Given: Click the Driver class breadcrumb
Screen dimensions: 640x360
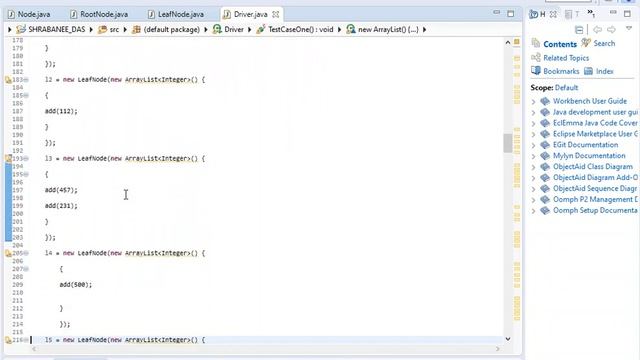Looking at the screenshot, I should (228, 29).
